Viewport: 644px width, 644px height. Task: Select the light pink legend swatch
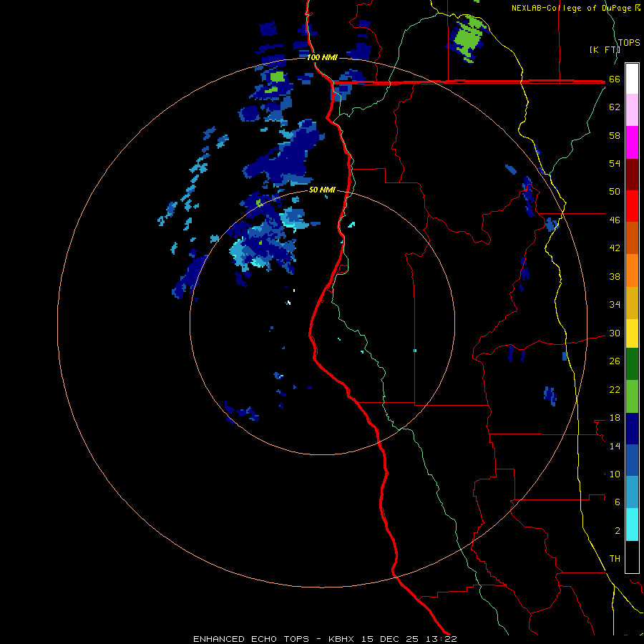click(x=632, y=109)
